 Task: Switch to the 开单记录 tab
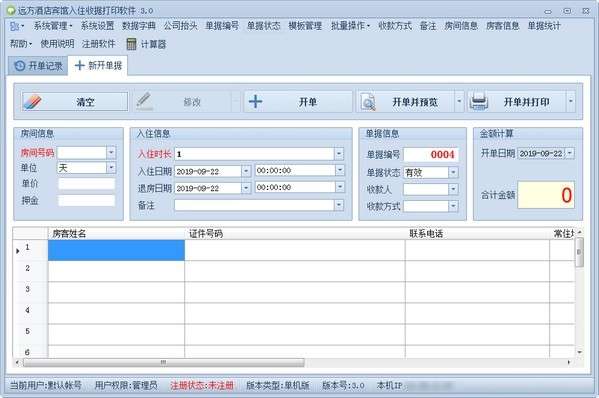tap(38, 66)
